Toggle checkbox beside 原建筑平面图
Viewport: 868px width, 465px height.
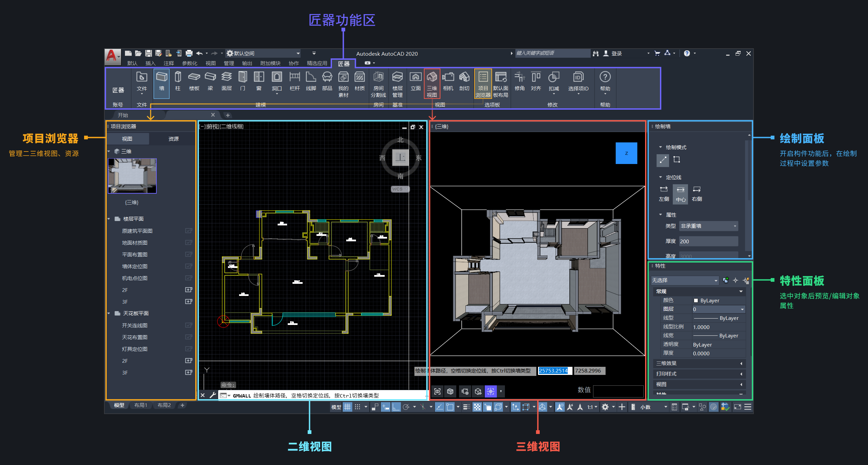pos(188,231)
